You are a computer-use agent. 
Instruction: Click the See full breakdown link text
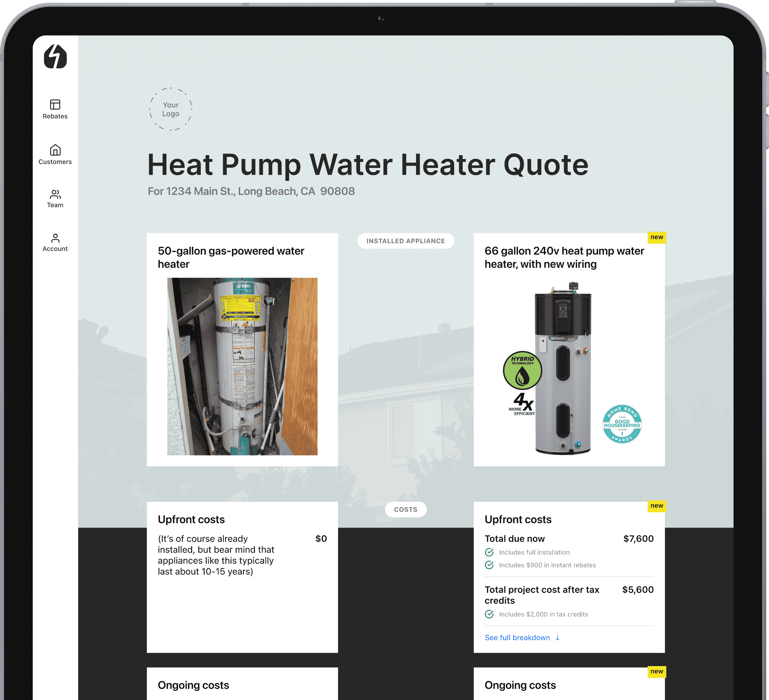tap(517, 638)
